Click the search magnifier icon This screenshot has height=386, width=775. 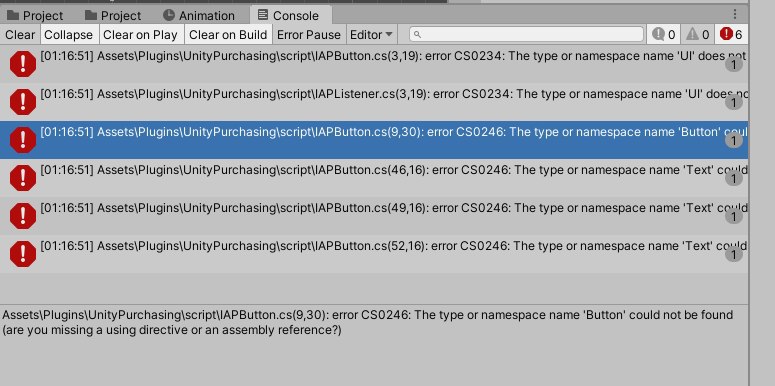click(x=417, y=35)
